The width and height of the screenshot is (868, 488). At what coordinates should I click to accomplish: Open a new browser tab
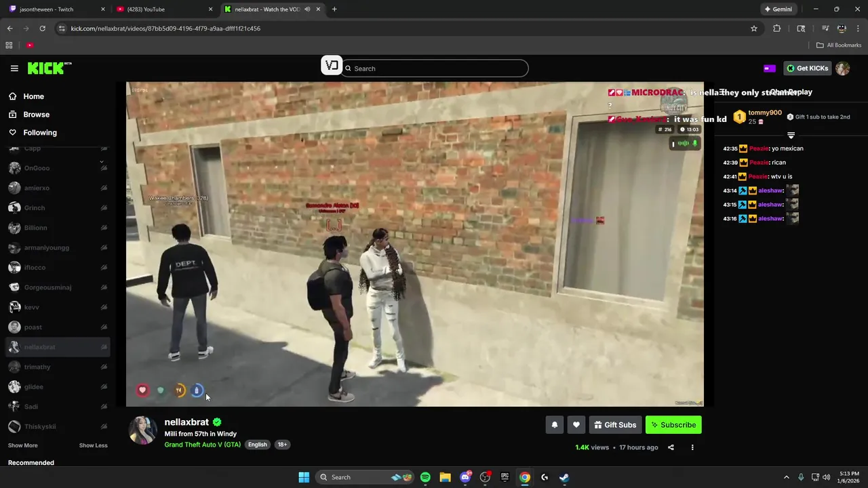click(x=334, y=9)
